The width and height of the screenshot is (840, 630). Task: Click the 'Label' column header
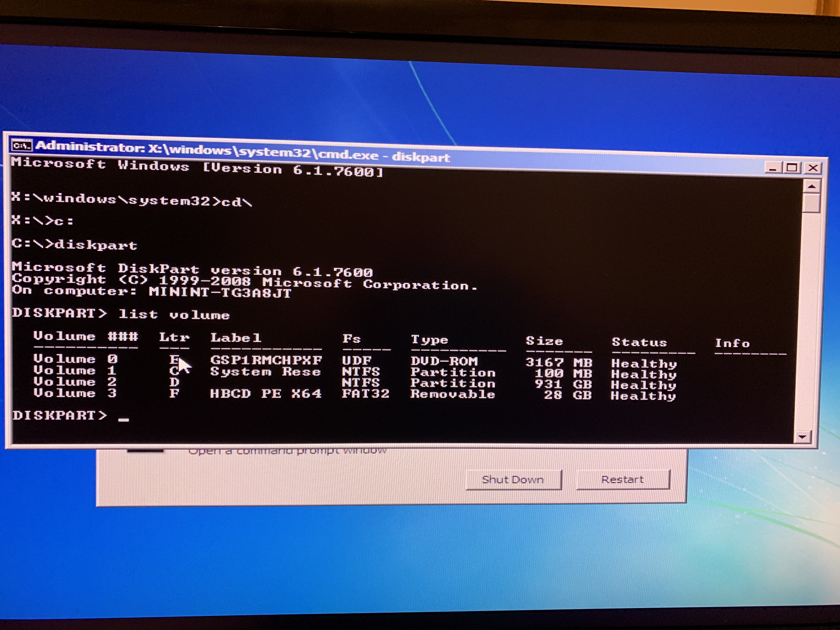click(x=236, y=337)
